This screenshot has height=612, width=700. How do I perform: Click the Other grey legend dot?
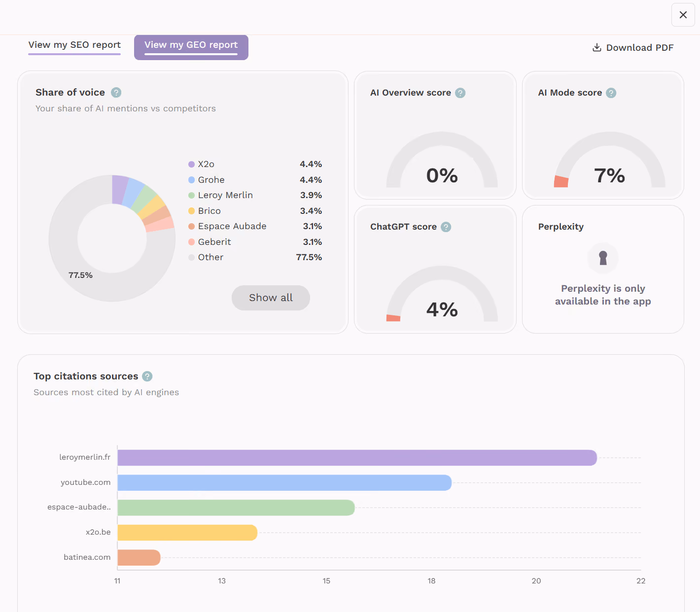click(191, 257)
